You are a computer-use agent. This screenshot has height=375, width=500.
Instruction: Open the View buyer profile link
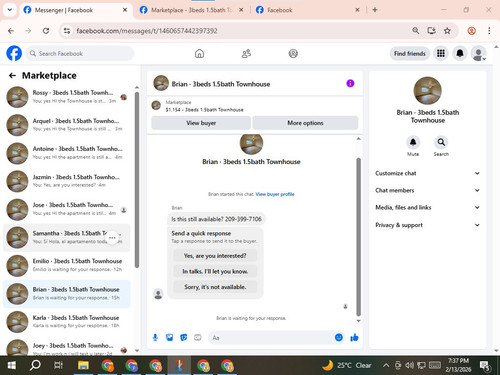[x=275, y=194]
